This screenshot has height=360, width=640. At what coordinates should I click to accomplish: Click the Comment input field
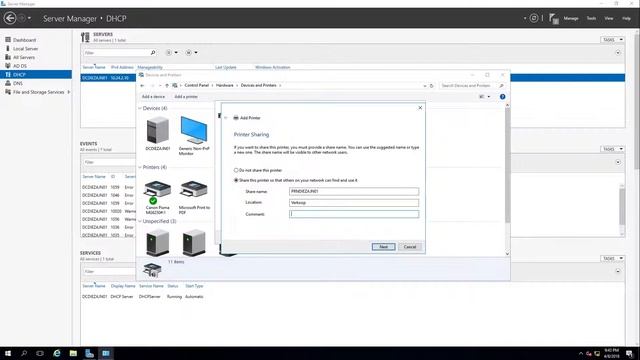(x=354, y=214)
